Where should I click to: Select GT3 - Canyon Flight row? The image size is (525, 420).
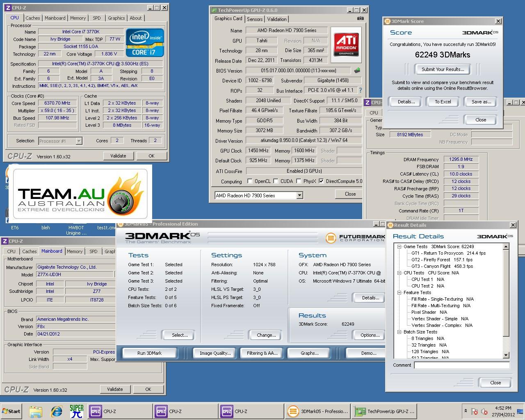[442, 266]
